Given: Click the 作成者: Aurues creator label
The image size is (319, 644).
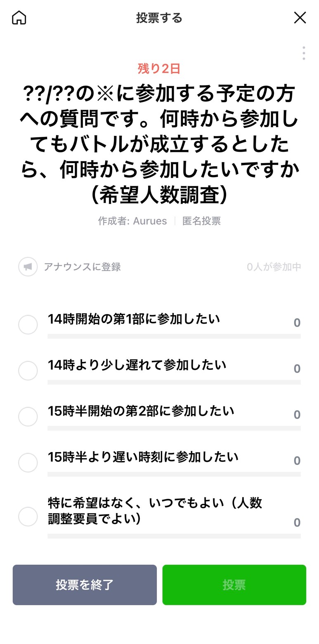Looking at the screenshot, I should [132, 221].
